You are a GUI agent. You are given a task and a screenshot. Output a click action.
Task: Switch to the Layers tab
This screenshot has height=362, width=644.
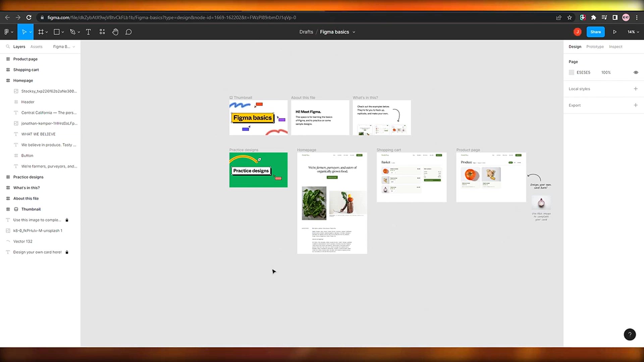[x=19, y=47]
